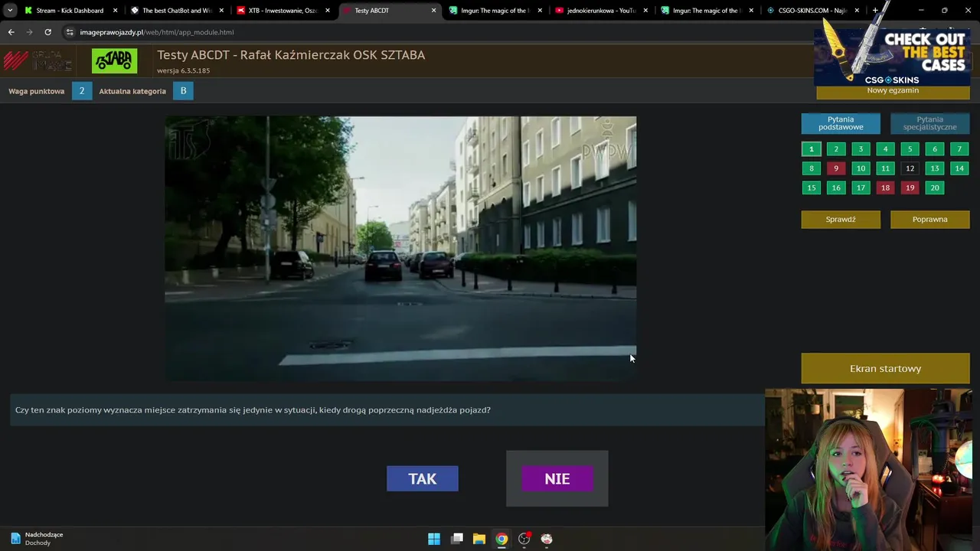Open incorrectly answered question 18
Image resolution: width=980 pixels, height=551 pixels.
coord(885,187)
